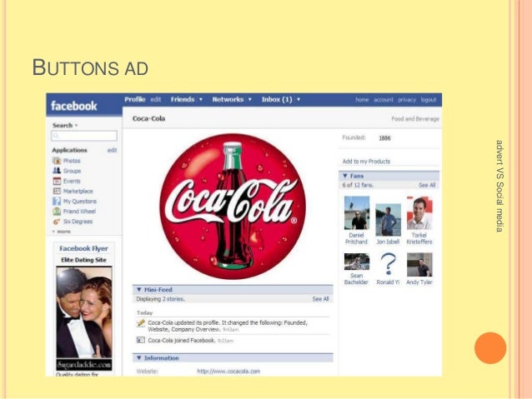
Task: Open the Events calendar icon
Action: pyautogui.click(x=57, y=181)
